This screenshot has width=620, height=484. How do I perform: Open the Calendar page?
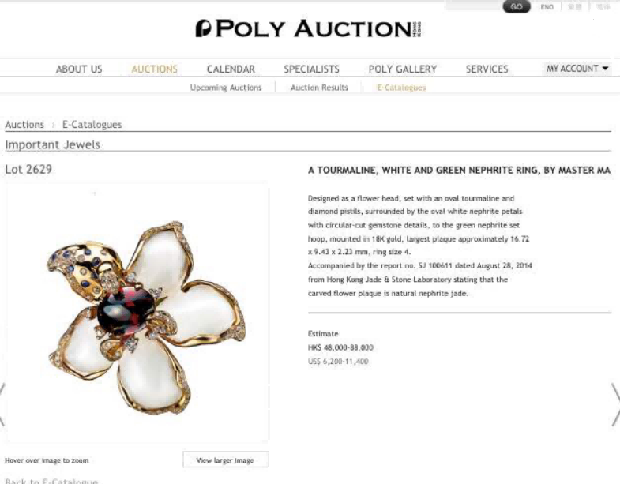tap(231, 69)
